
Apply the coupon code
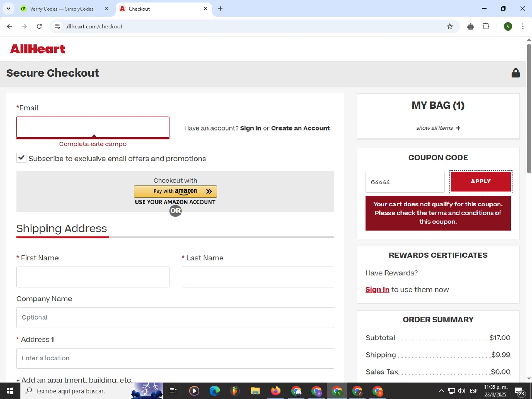[x=481, y=181]
